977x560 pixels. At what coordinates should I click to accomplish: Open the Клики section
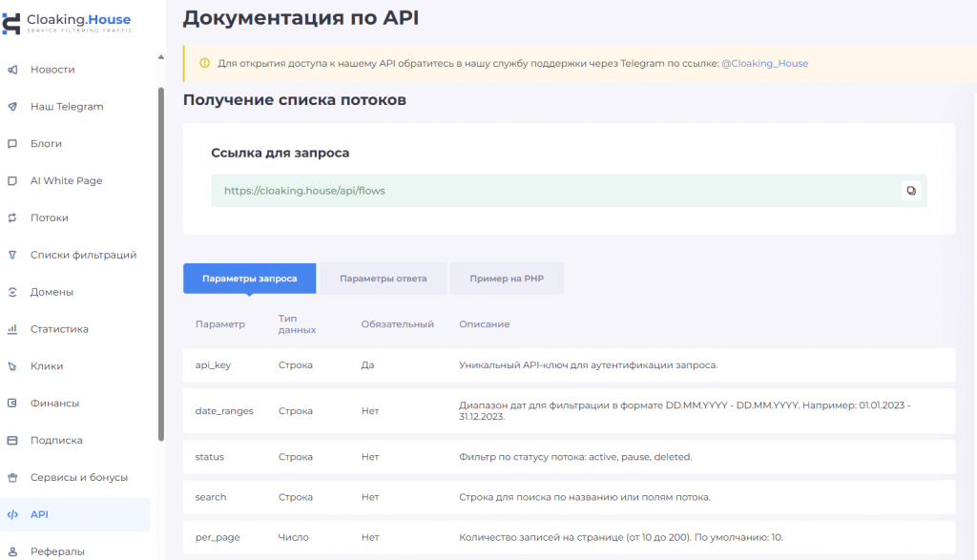(x=47, y=366)
